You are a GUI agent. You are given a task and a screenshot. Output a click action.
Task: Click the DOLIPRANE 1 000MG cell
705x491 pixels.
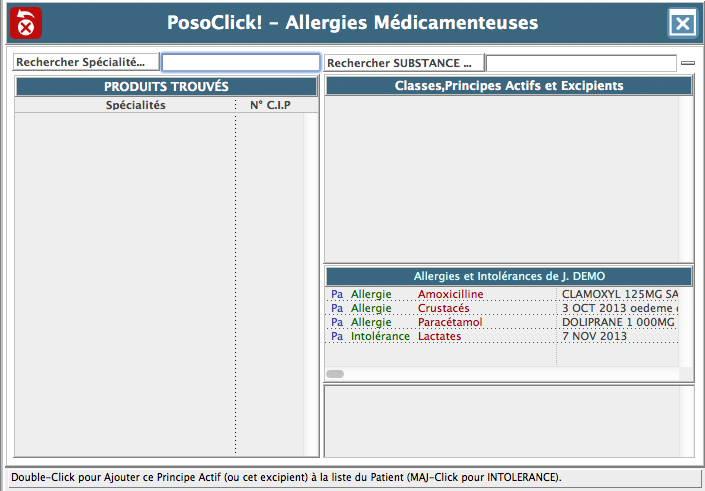tap(619, 322)
